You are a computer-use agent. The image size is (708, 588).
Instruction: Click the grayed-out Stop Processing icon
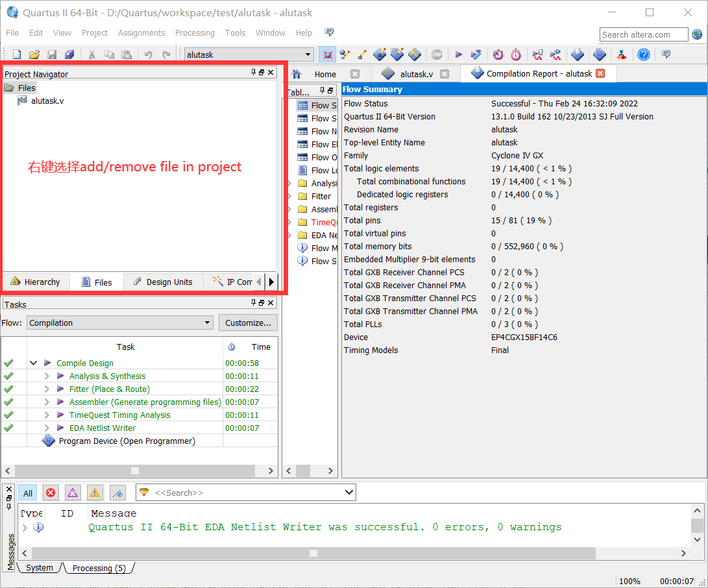coord(437,55)
